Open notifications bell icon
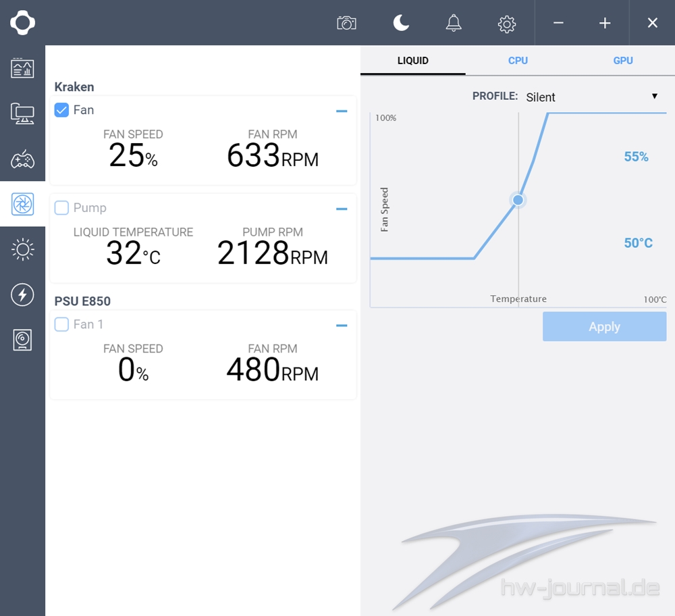 pos(454,23)
